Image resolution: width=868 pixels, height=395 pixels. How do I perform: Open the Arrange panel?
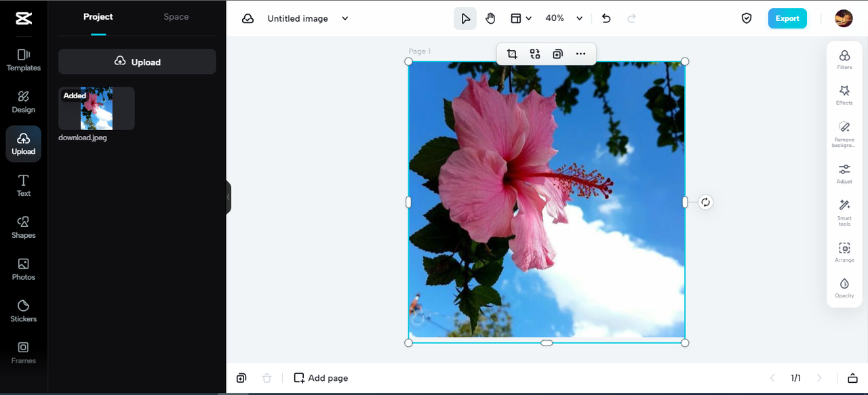tap(844, 252)
